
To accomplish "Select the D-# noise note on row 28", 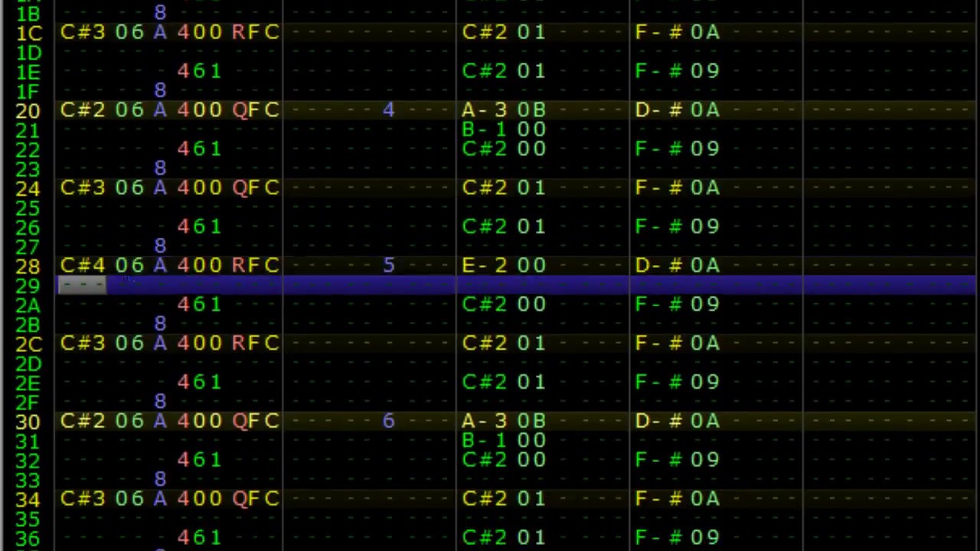I will pyautogui.click(x=658, y=266).
